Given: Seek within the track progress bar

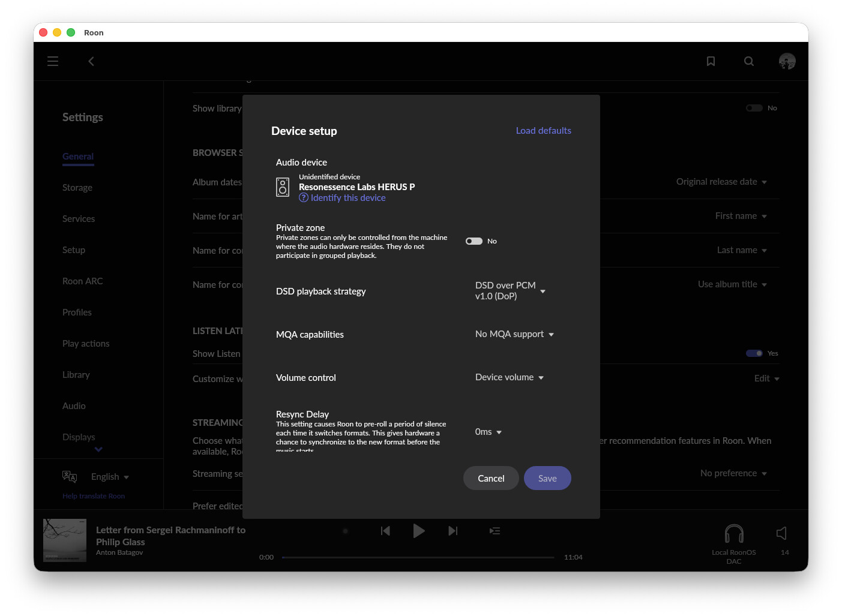Looking at the screenshot, I should coord(418,557).
